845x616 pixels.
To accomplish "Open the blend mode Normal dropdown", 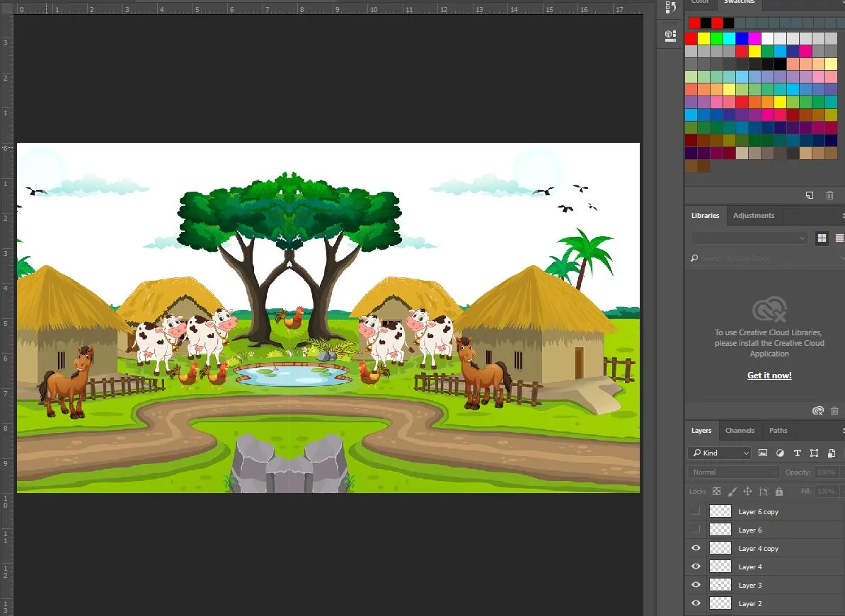I will coord(732,472).
